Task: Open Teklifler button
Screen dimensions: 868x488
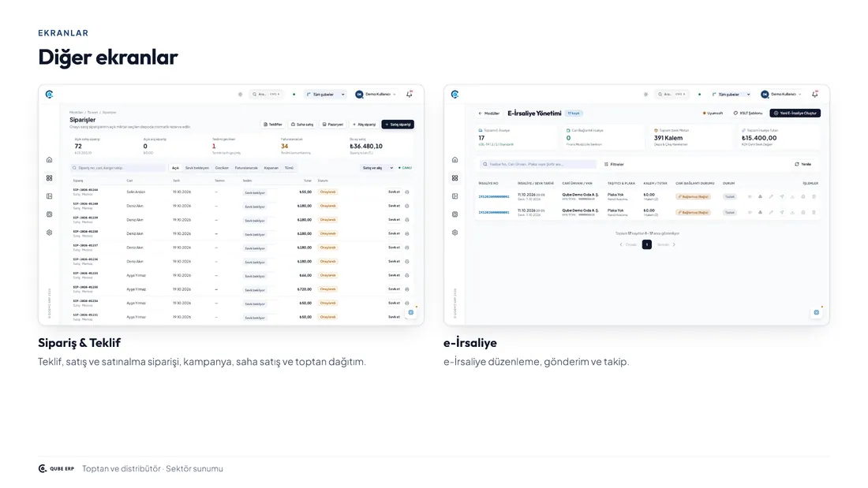Action: [273, 125]
